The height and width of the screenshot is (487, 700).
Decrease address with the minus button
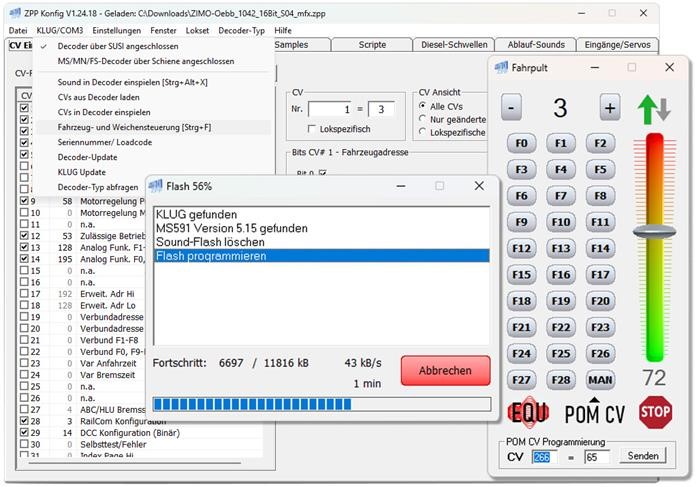click(x=511, y=107)
